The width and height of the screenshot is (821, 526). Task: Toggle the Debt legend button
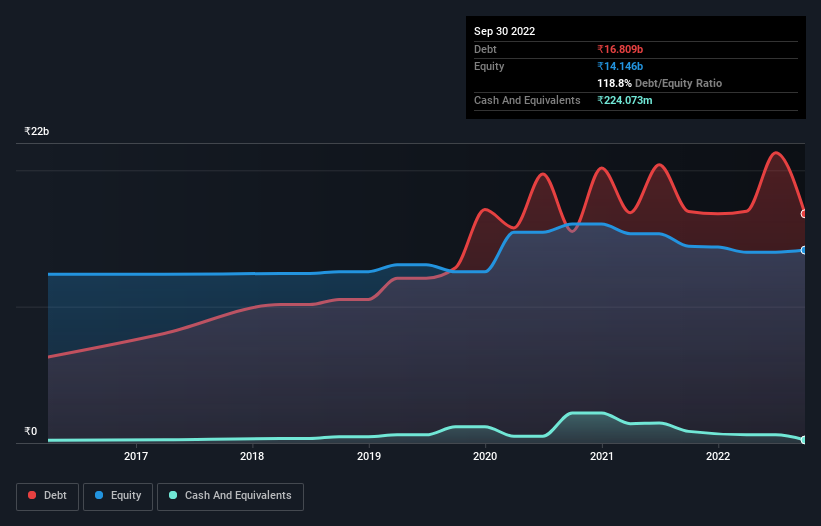click(x=48, y=496)
